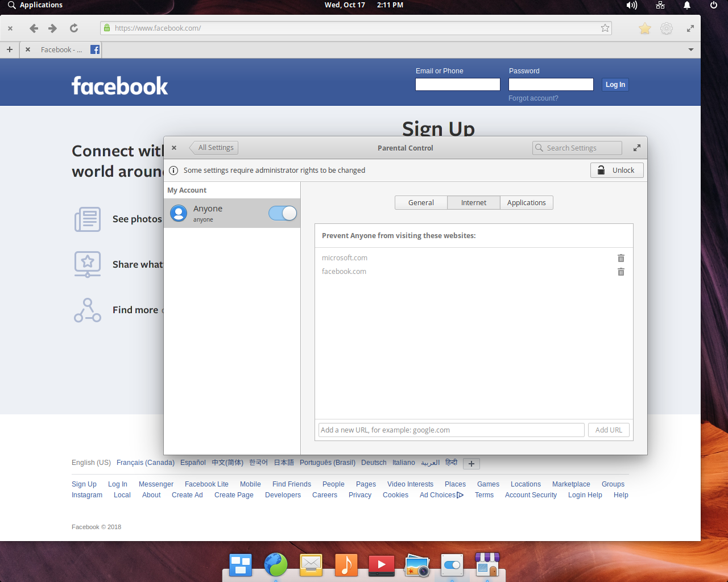This screenshot has width=728, height=582.
Task: Click the Add URL button
Action: (x=609, y=430)
